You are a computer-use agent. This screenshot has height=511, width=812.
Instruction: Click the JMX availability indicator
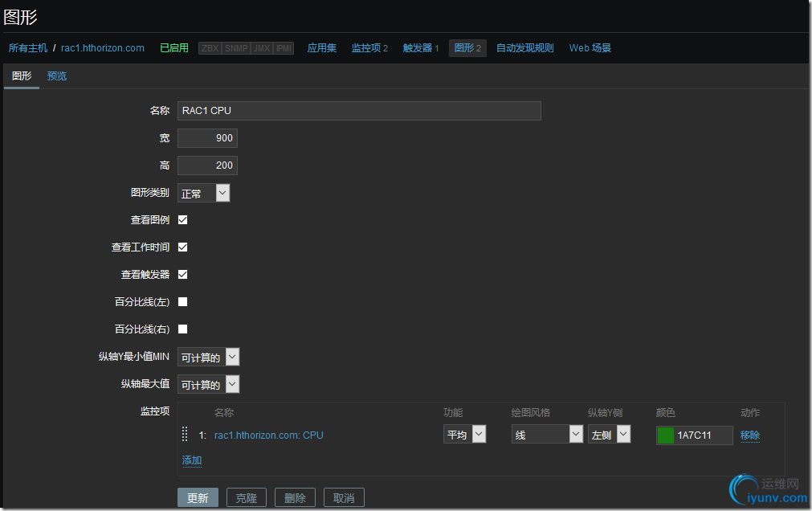click(262, 48)
